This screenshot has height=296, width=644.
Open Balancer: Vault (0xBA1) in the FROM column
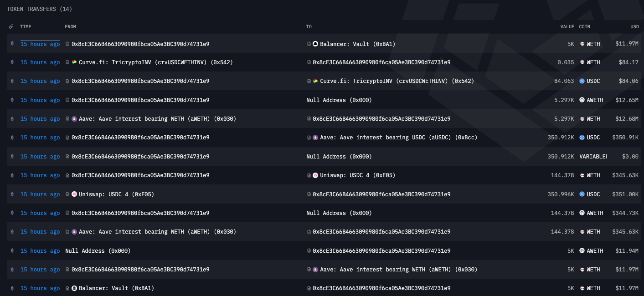pos(117,288)
